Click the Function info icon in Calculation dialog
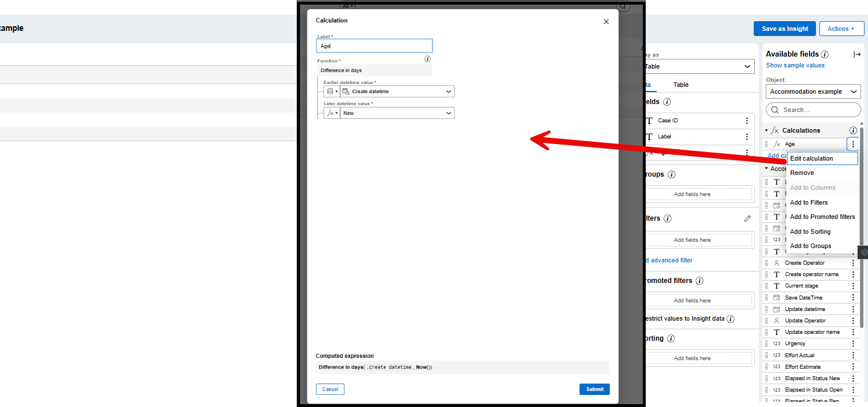Screen dimensions: 868x407 [x=427, y=59]
